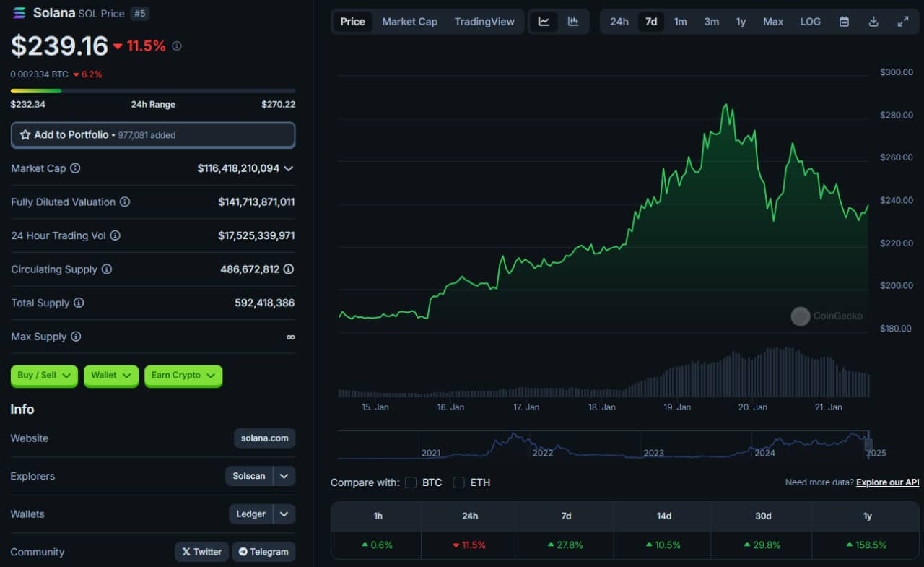This screenshot has width=924, height=567.
Task: Select the 1y time range tab
Action: [741, 22]
